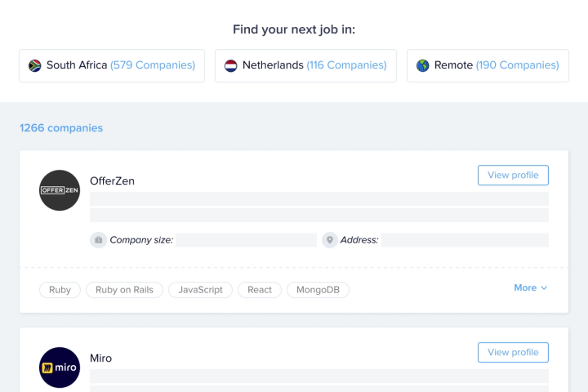
Task: Click the Netherlands flag icon
Action: coord(230,65)
